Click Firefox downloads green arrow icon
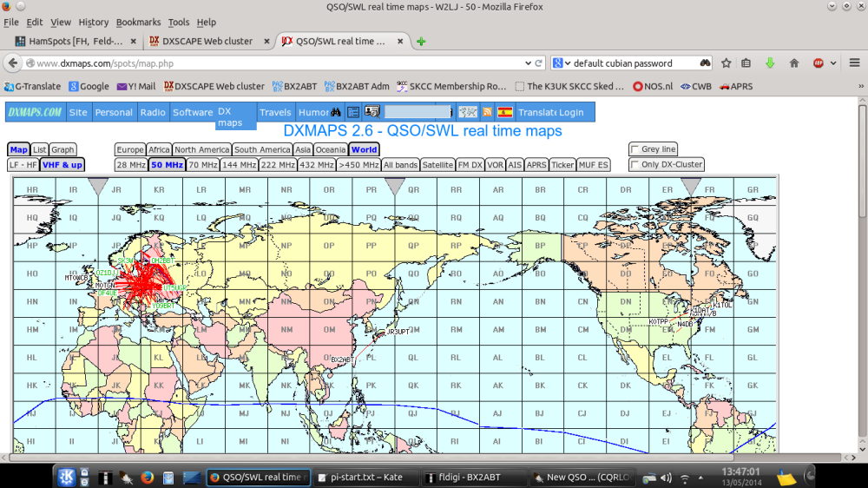Screen dimensions: 868x488 [770, 63]
